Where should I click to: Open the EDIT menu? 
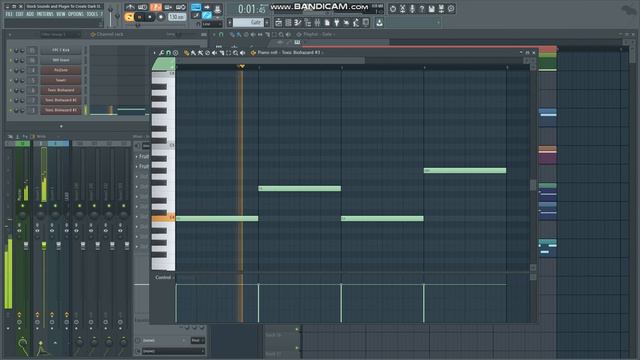[x=19, y=14]
